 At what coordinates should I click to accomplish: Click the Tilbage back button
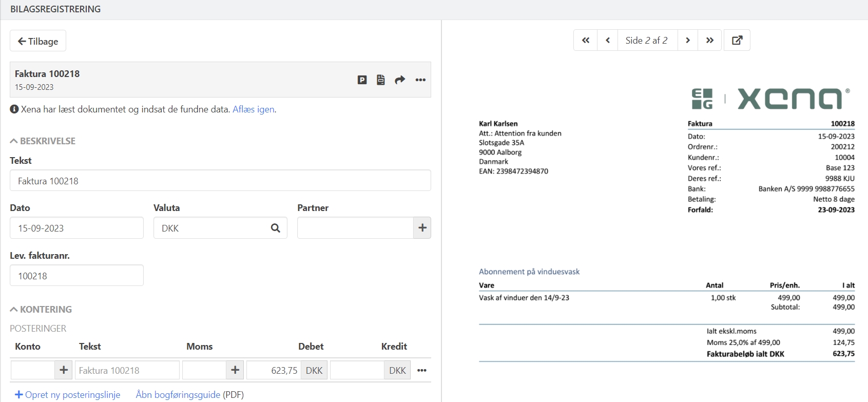click(38, 41)
